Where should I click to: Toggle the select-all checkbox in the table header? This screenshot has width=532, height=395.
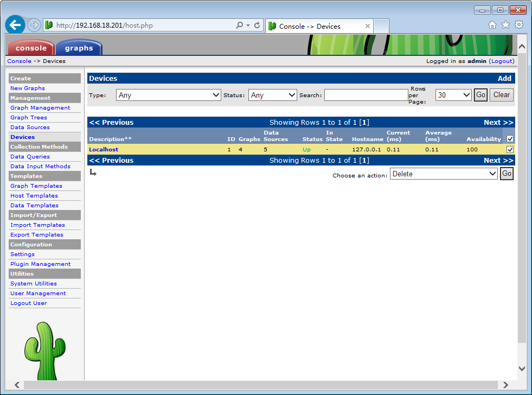pyautogui.click(x=510, y=139)
